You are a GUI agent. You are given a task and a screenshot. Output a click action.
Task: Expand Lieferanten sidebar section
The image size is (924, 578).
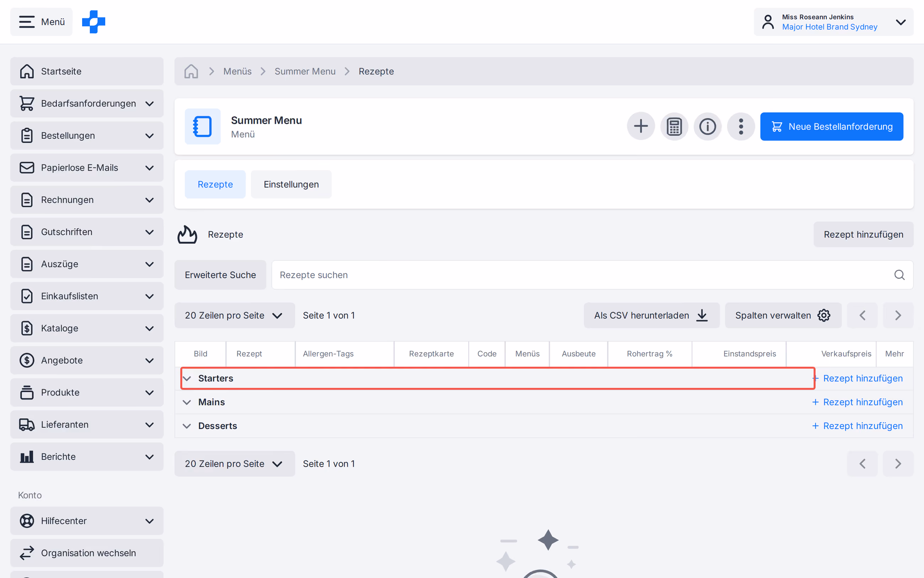click(87, 424)
